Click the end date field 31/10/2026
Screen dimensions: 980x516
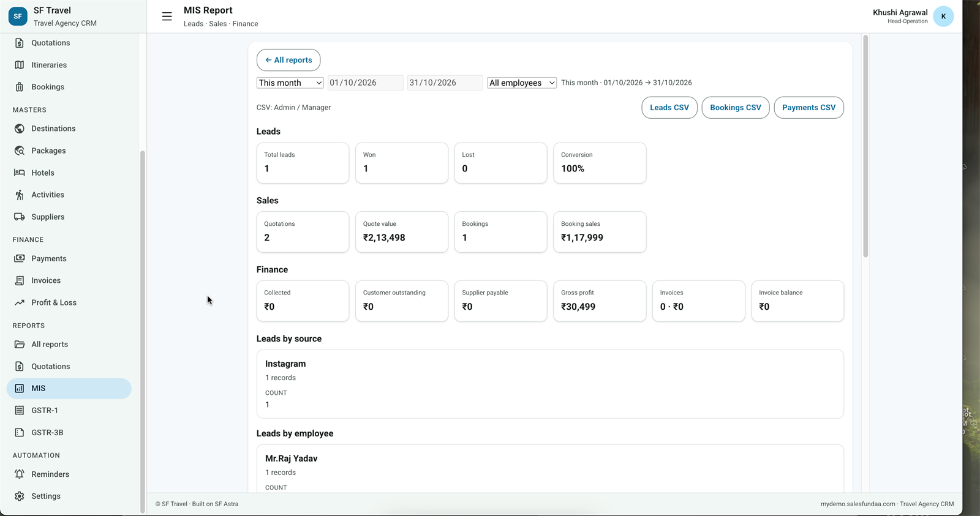point(445,83)
